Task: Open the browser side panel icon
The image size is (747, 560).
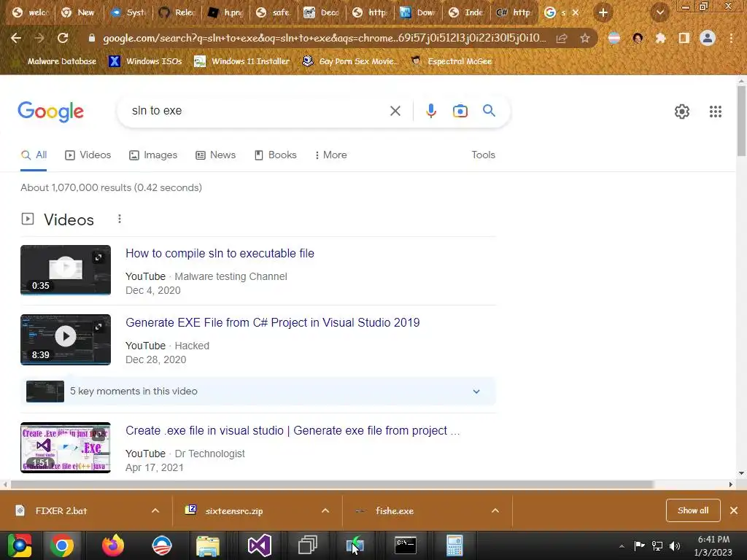Action: [x=684, y=38]
